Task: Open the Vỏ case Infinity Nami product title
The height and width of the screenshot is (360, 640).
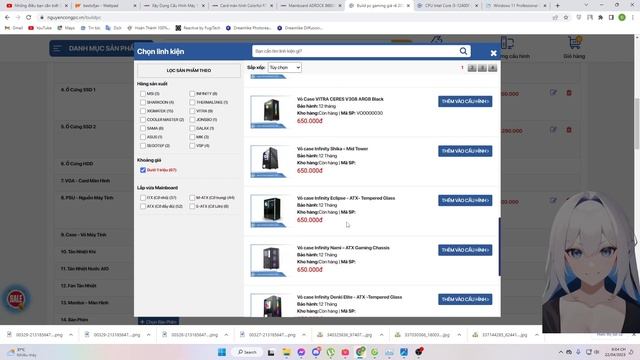Action: click(343, 248)
